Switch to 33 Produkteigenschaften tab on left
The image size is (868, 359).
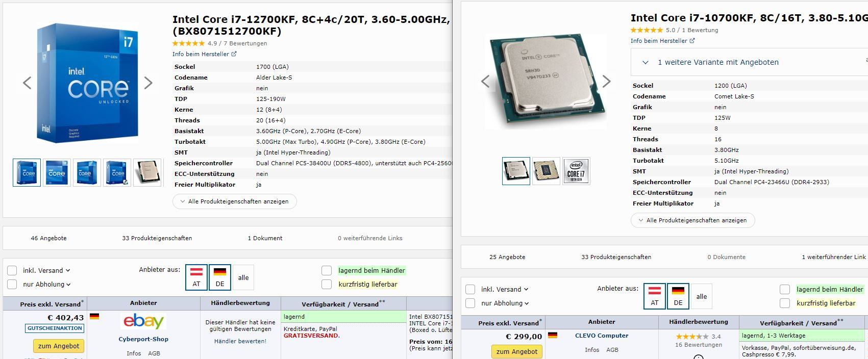pos(157,238)
